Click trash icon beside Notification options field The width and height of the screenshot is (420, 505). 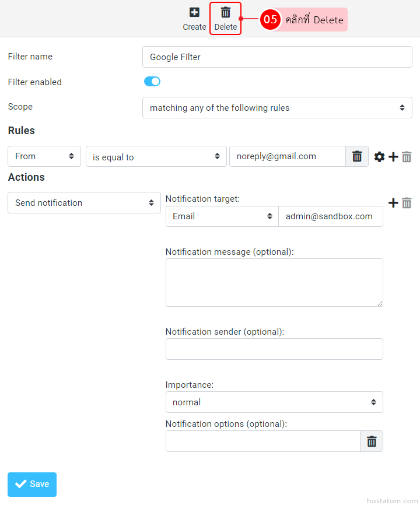[372, 441]
